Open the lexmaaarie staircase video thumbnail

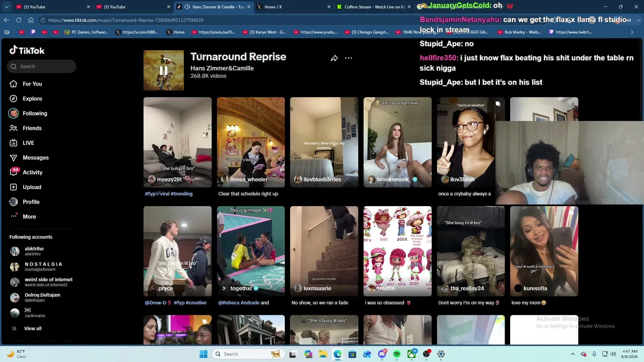(x=324, y=251)
